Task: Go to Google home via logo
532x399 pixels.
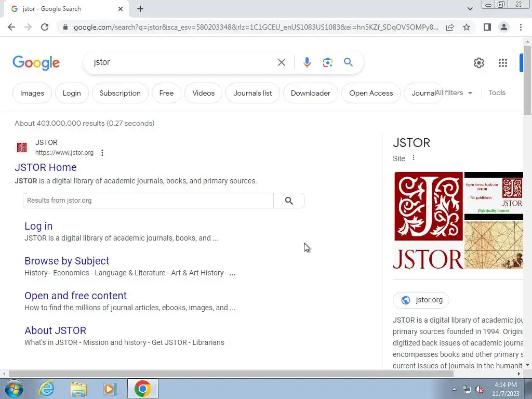Action: pos(36,63)
